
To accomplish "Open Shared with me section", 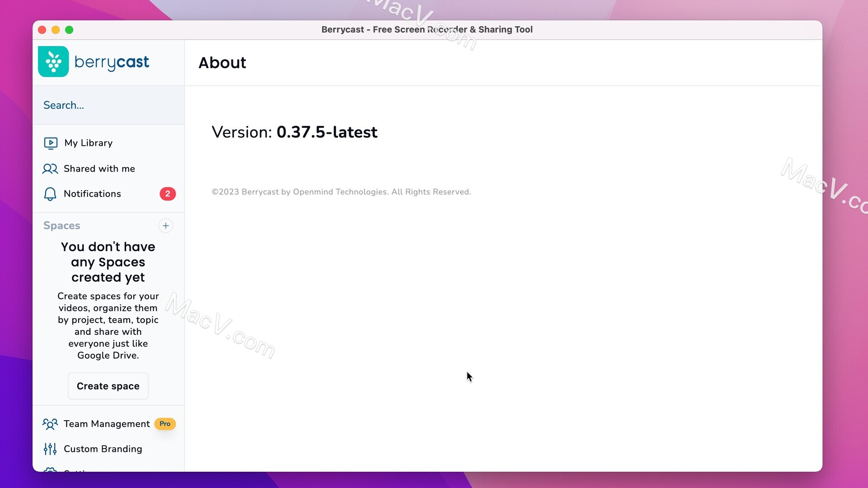I will [108, 169].
